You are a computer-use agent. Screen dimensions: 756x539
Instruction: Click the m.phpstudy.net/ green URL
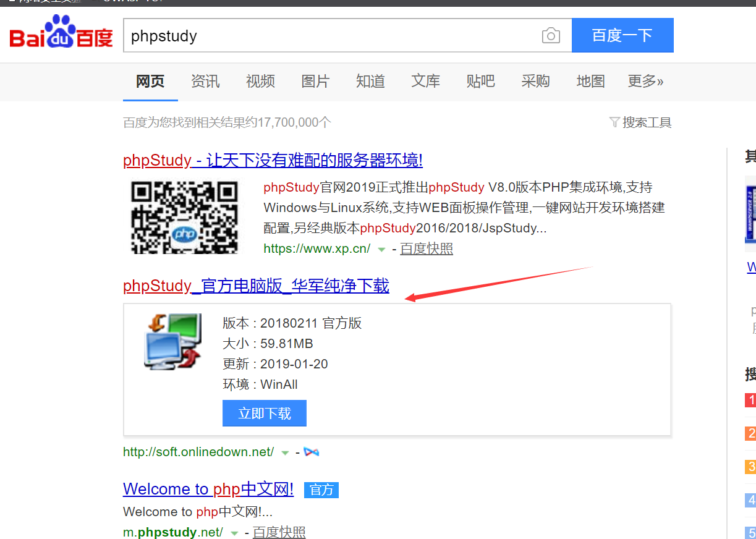click(x=173, y=532)
